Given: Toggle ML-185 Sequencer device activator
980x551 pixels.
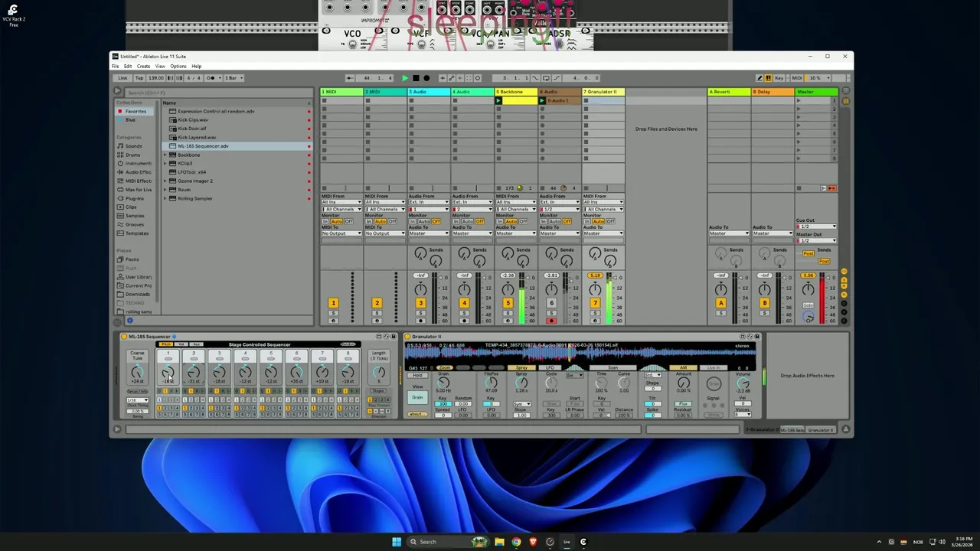Looking at the screenshot, I should click(124, 337).
